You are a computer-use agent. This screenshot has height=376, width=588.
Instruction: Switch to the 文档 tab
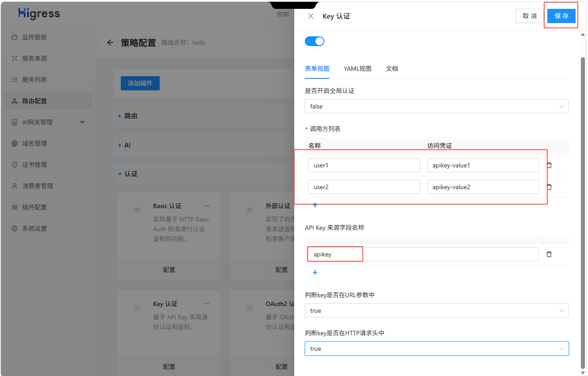tap(392, 69)
